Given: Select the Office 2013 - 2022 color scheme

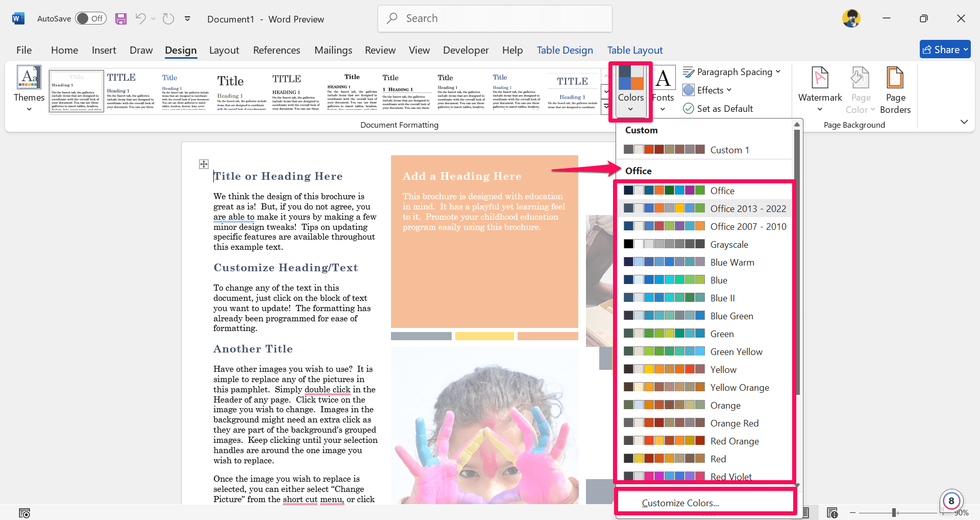Looking at the screenshot, I should point(704,208).
